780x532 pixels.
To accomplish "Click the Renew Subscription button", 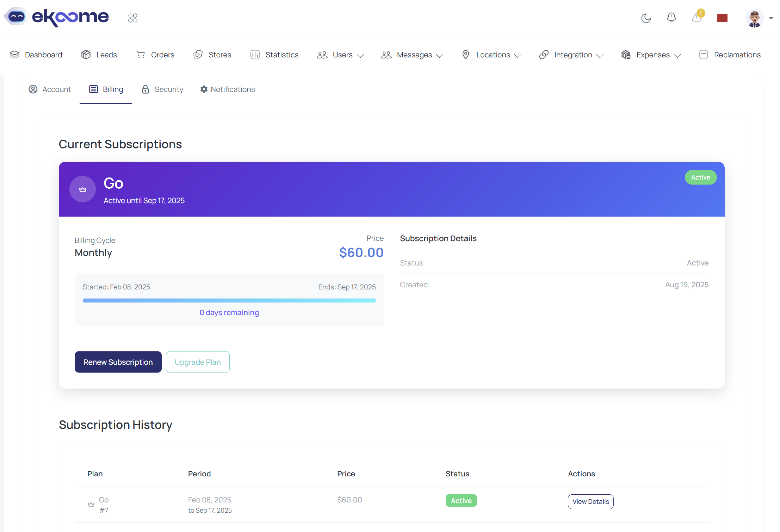I will point(118,362).
